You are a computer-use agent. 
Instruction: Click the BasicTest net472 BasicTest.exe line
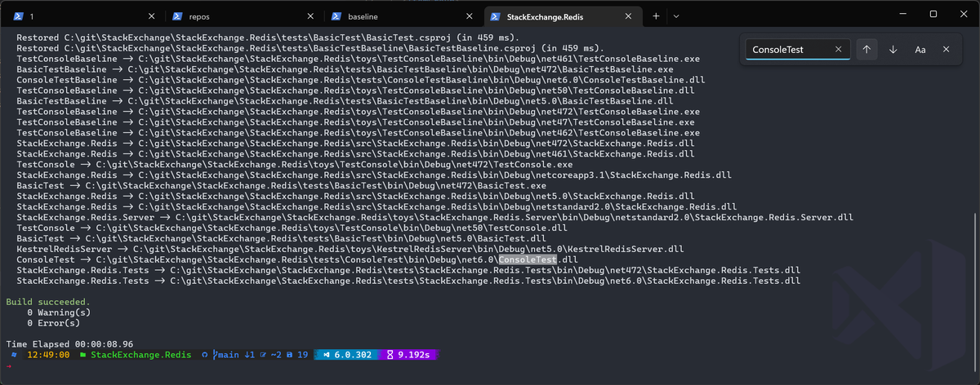[x=282, y=185]
